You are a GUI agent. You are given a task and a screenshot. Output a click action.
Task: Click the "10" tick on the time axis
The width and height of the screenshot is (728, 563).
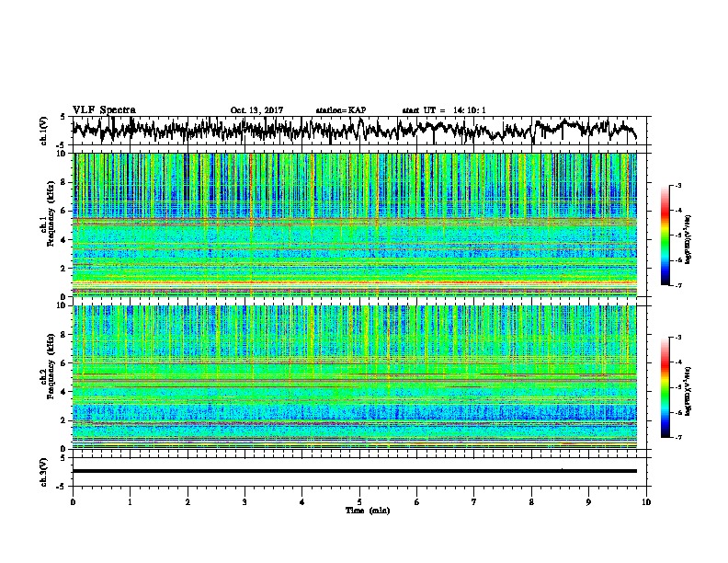646,502
